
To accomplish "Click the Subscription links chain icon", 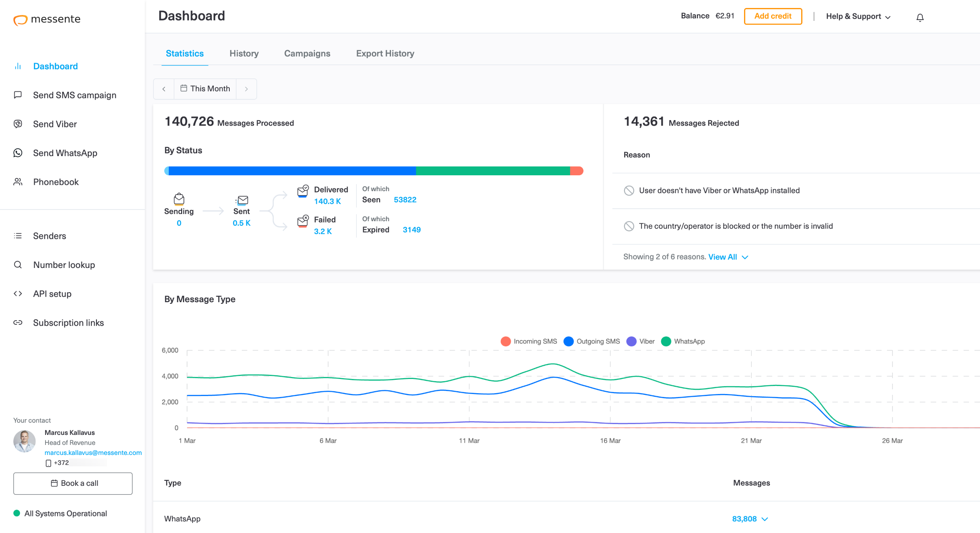I will [x=18, y=323].
